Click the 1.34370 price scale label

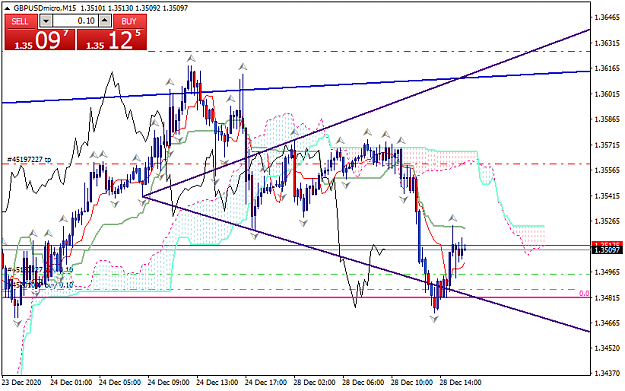coord(607,373)
